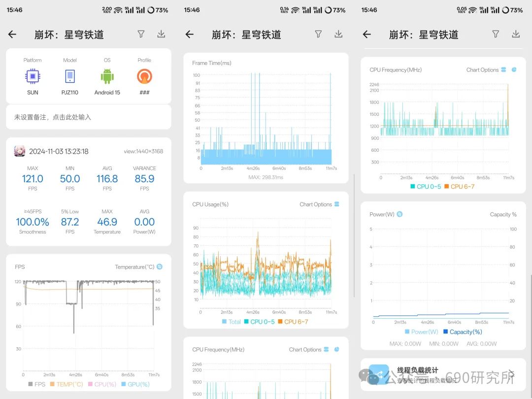Select the SUN platform chip icon
The width and height of the screenshot is (532, 399).
pyautogui.click(x=33, y=76)
